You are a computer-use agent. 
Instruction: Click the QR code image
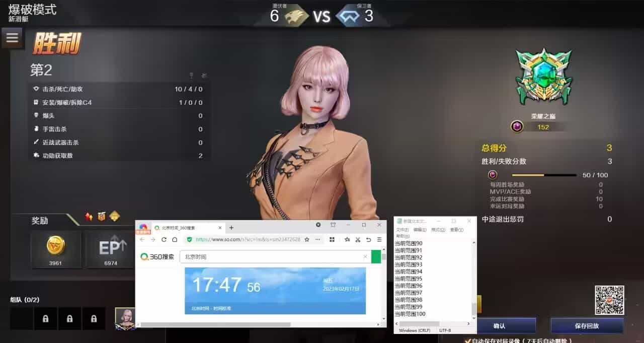click(609, 300)
